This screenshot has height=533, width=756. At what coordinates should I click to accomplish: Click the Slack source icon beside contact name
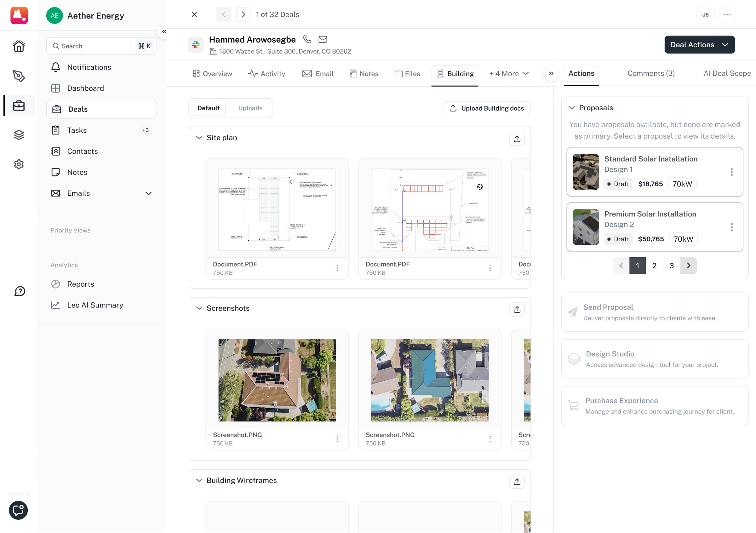point(196,44)
